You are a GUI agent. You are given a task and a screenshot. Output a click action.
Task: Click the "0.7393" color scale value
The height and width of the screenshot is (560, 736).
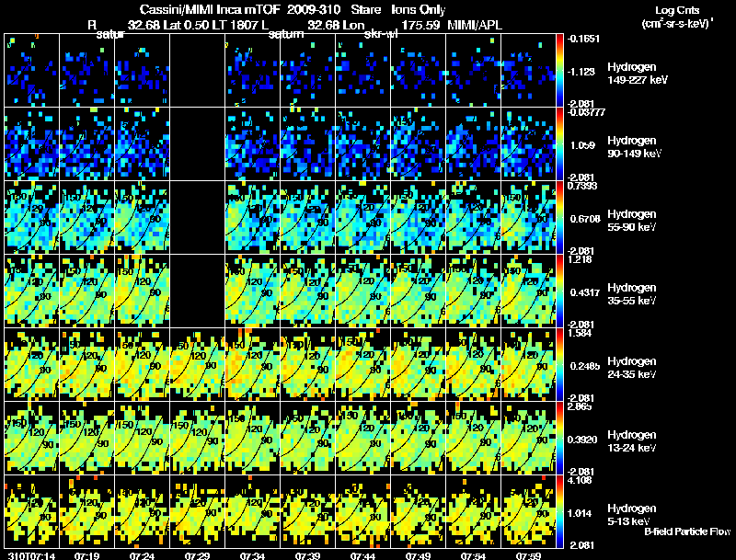tap(582, 186)
